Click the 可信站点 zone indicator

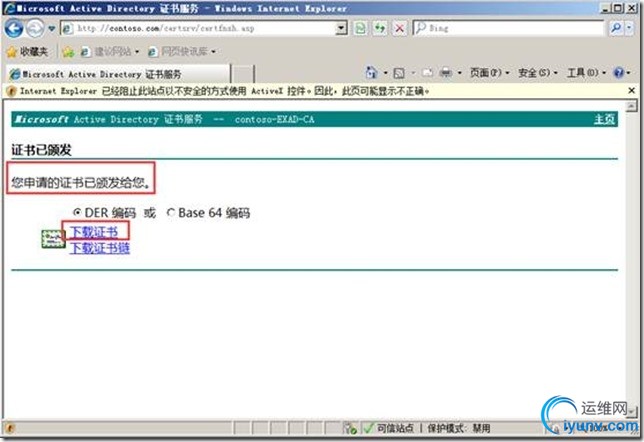click(x=388, y=428)
